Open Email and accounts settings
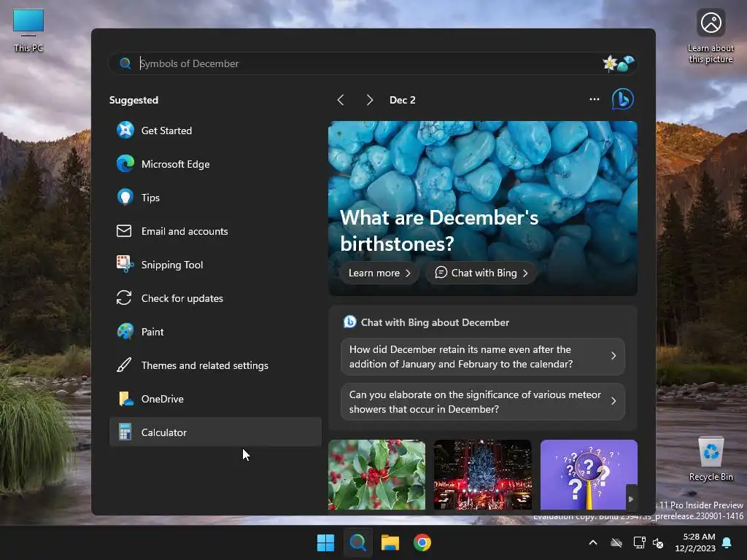Viewport: 747px width, 560px height. click(x=215, y=231)
